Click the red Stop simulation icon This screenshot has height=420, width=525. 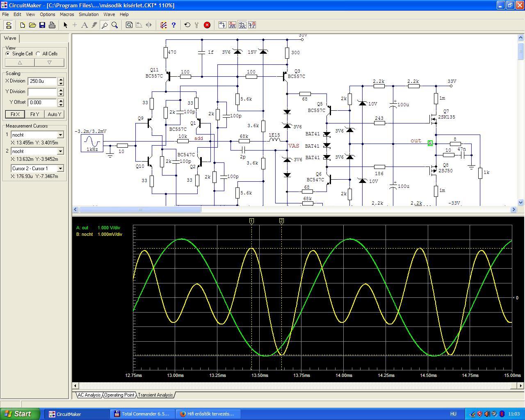coord(207,25)
